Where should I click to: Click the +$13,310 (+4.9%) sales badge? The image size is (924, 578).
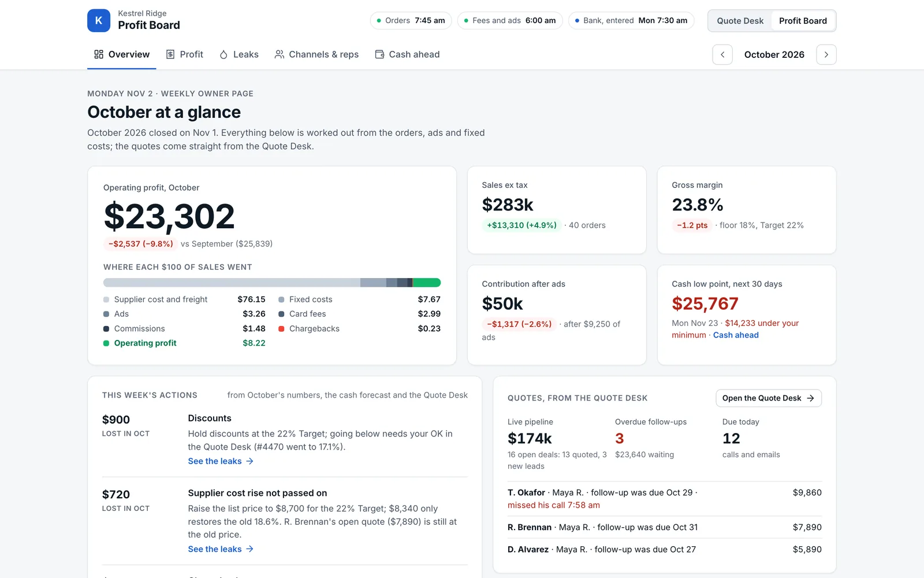(521, 225)
